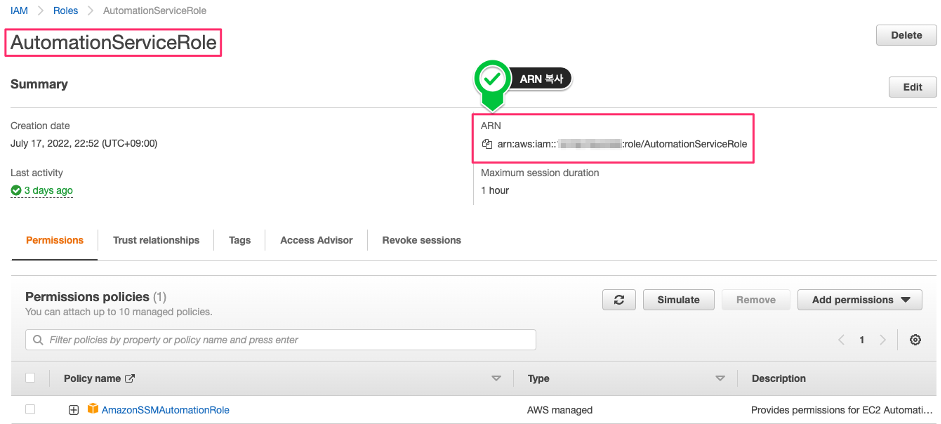Click the external link icon beside Policy name
This screenshot has width=941, height=424.
pos(130,378)
